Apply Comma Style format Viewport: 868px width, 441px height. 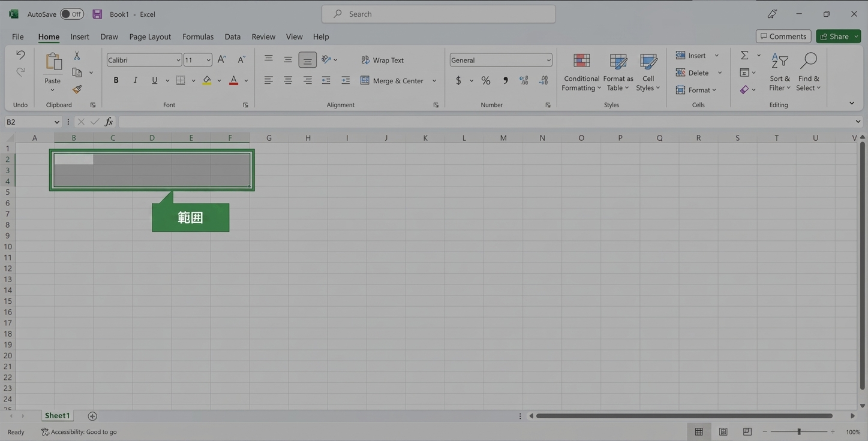point(505,80)
